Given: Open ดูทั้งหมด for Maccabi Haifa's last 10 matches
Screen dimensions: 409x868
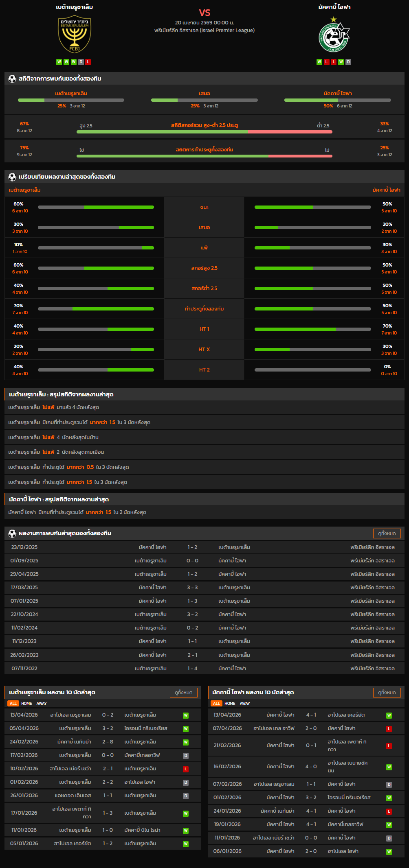Looking at the screenshot, I should (387, 693).
